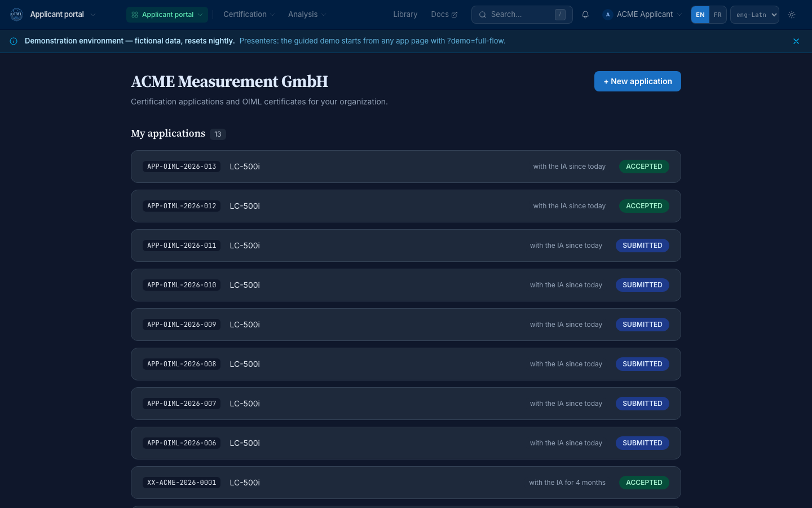The height and width of the screenshot is (508, 812).
Task: Switch language to FR
Action: coord(717,15)
